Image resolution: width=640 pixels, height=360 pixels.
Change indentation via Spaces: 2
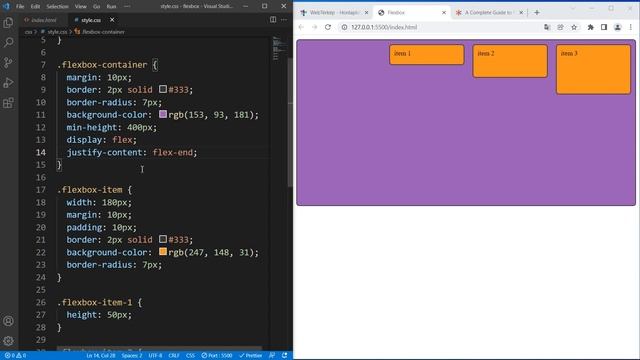point(132,356)
